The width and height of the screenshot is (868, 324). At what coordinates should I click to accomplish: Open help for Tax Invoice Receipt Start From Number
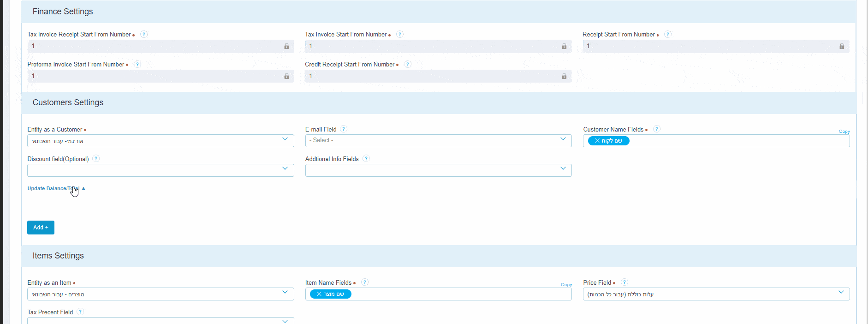144,35
